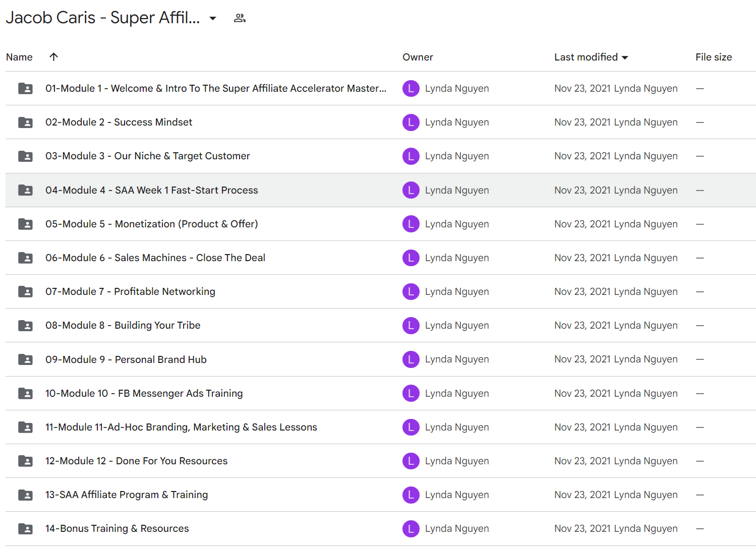
Task: Click owner name Lynda Nguyen in 06-Module 6 row
Action: tap(457, 258)
